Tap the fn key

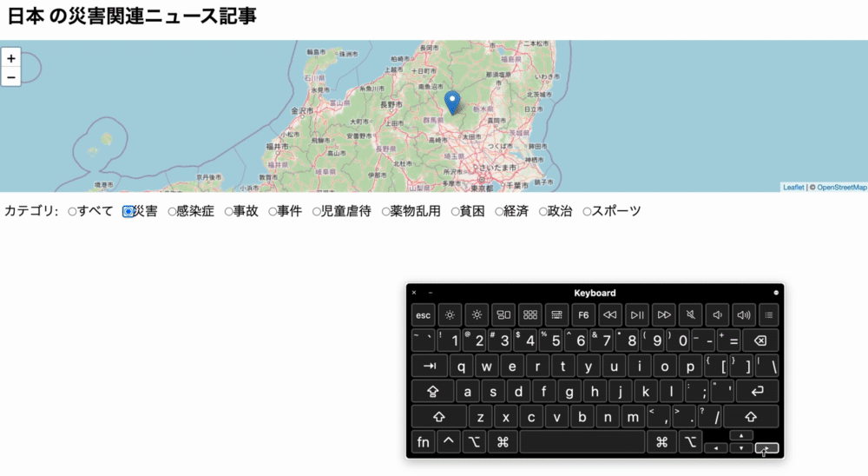[423, 441]
